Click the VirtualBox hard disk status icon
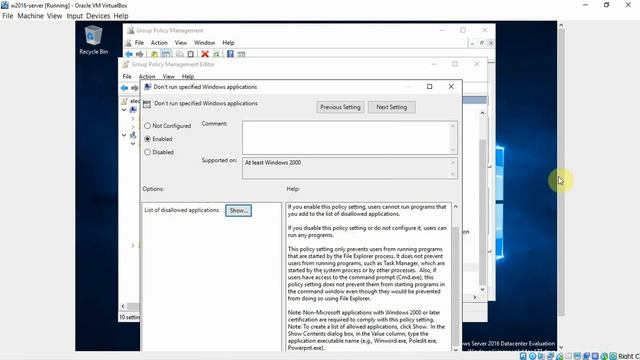This screenshot has width=640, height=360. (x=523, y=356)
